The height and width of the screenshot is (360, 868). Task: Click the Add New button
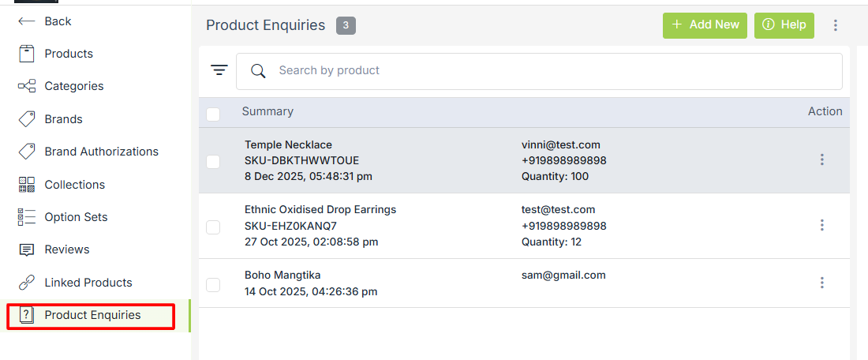[x=705, y=25]
